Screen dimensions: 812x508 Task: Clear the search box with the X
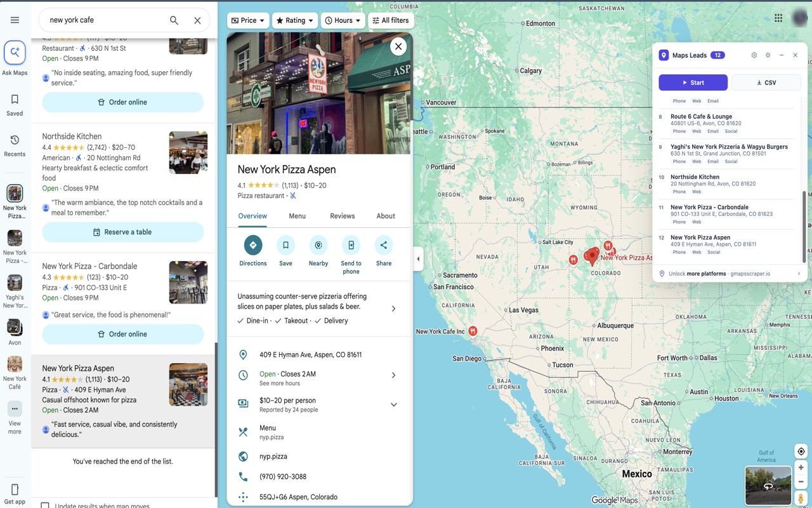tap(197, 20)
